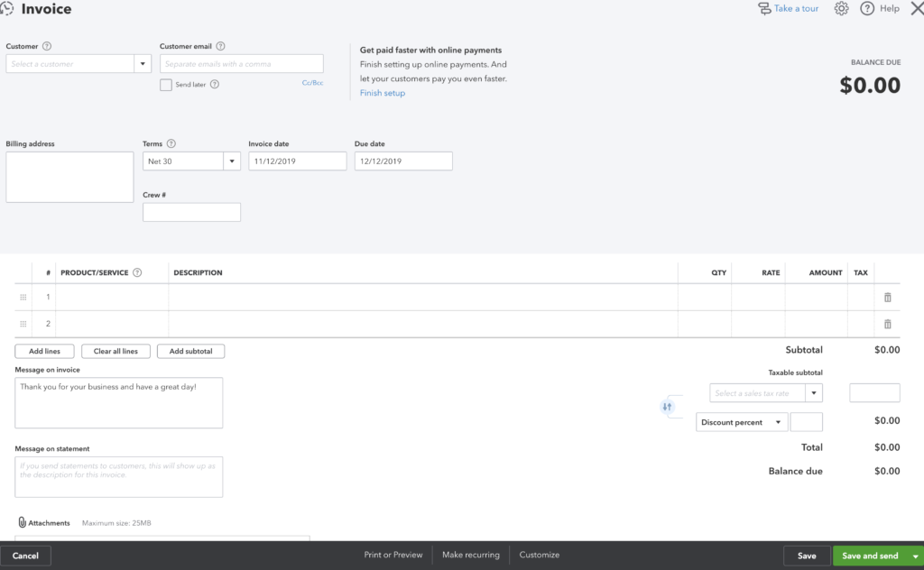Image resolution: width=924 pixels, height=570 pixels.
Task: Click the help icon next to Terms
Action: [x=171, y=144]
